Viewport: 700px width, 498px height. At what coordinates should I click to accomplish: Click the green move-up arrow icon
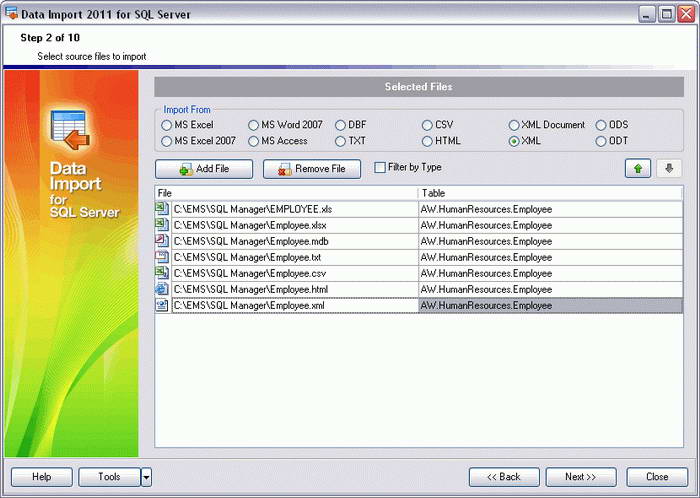[638, 169]
